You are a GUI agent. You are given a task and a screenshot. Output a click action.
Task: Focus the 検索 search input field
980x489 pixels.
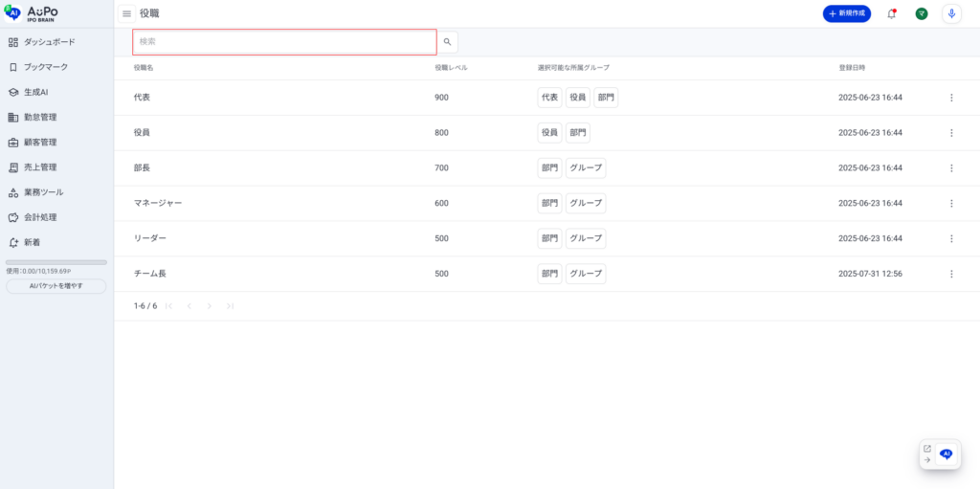[284, 42]
